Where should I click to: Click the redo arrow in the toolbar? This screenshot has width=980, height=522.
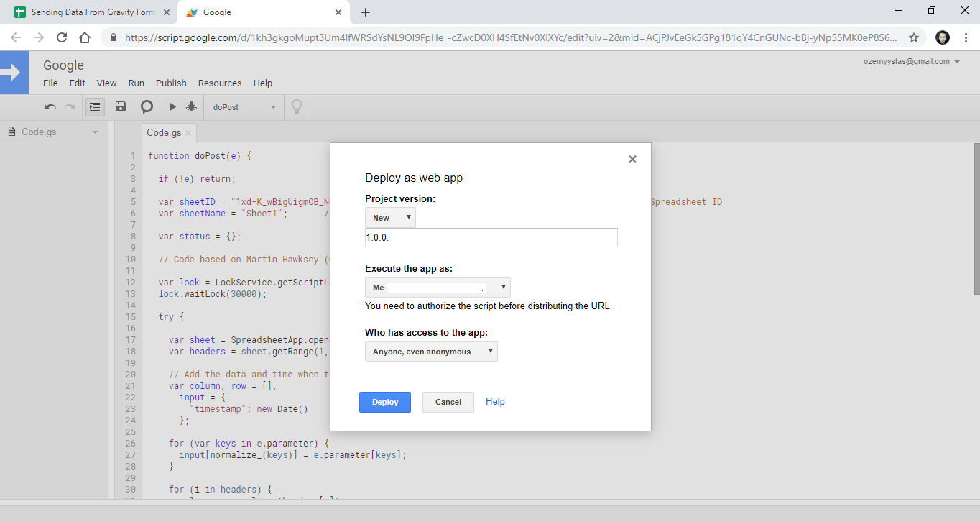pos(70,106)
